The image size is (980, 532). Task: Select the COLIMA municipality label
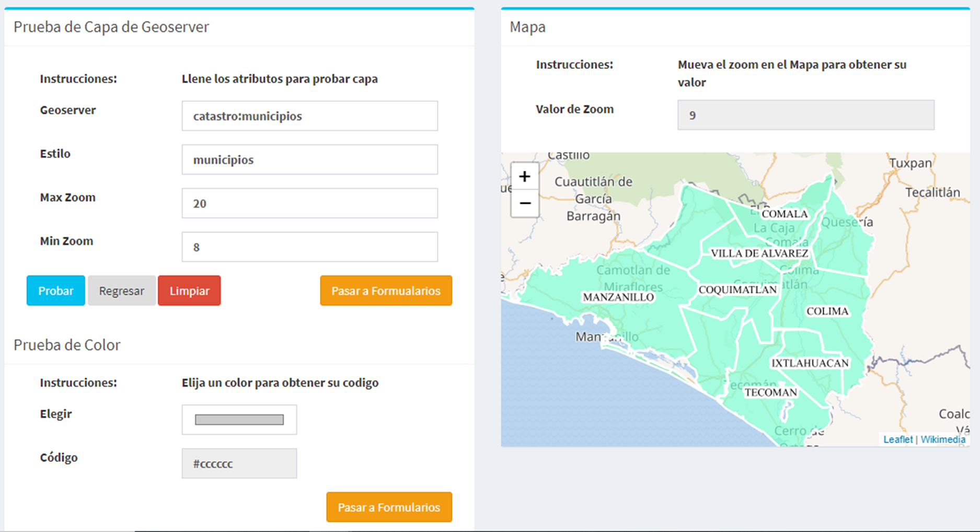[827, 311]
